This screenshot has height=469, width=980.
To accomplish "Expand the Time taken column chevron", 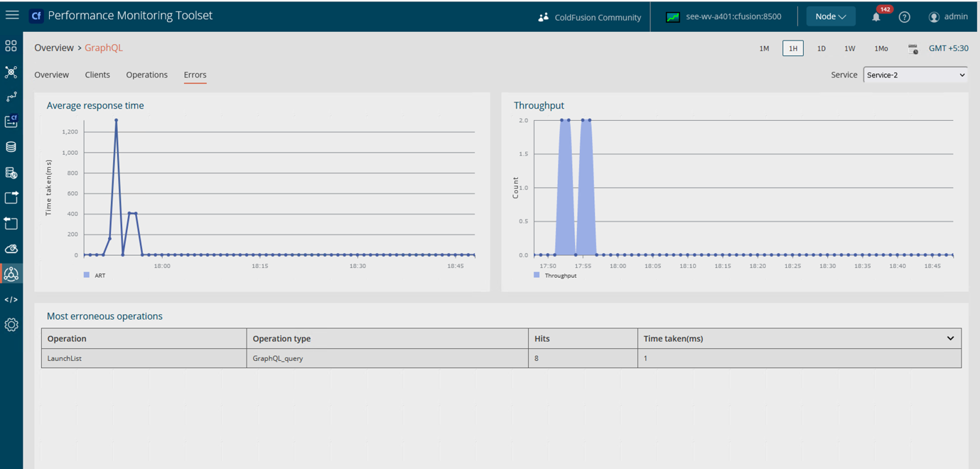I will pos(950,338).
